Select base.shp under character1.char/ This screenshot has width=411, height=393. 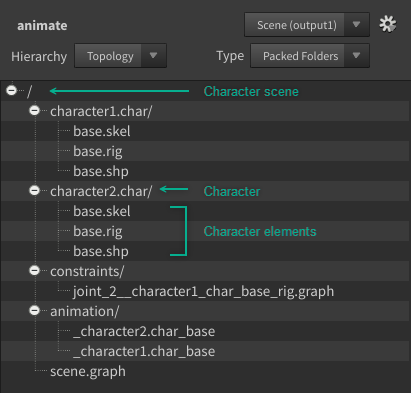tap(205, 171)
